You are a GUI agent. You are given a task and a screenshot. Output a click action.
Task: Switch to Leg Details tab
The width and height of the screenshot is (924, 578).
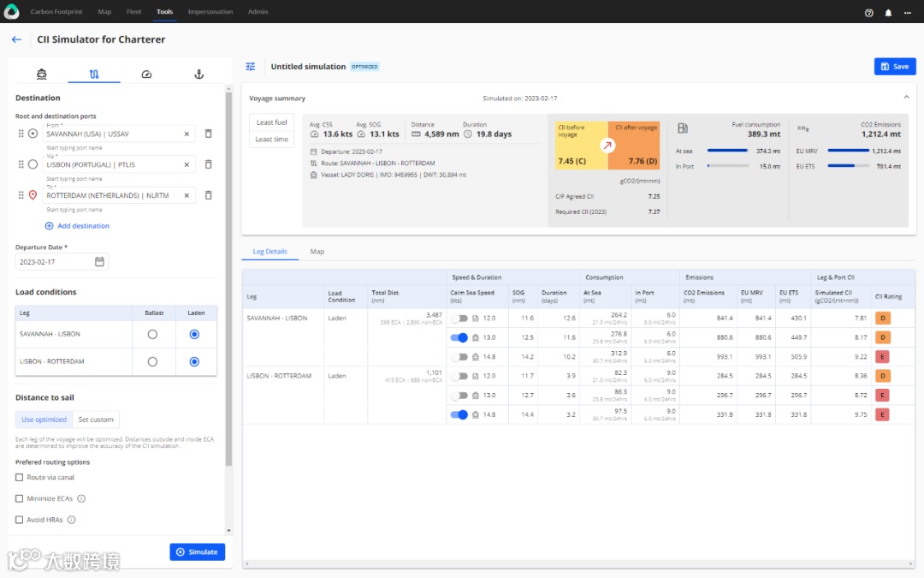coord(269,251)
